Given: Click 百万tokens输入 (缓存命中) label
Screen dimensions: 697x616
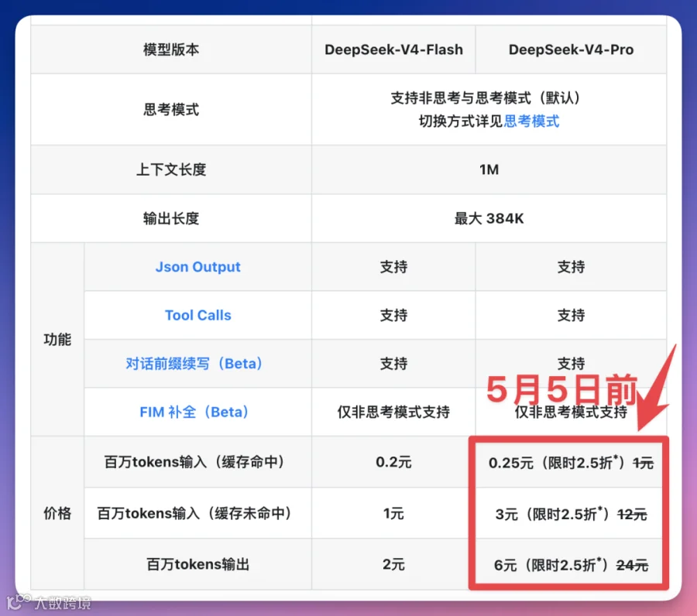Looking at the screenshot, I should pos(194,462).
